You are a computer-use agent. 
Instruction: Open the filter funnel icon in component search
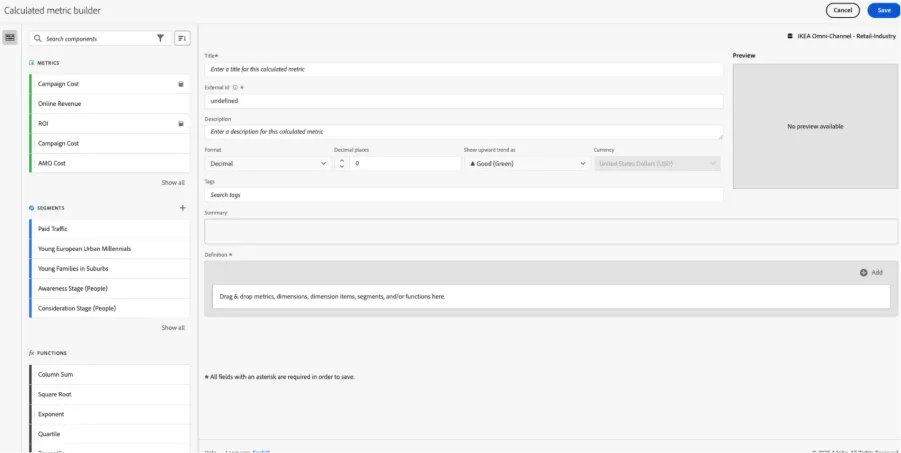tap(160, 39)
